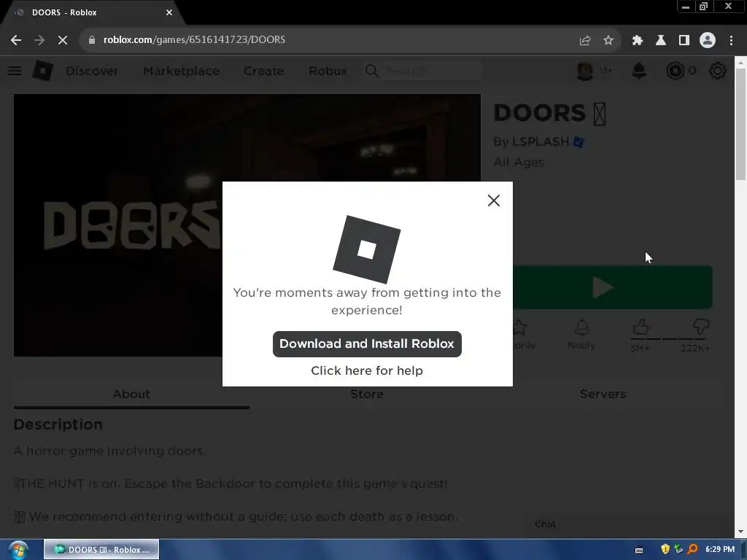The image size is (747, 560).
Task: Open Chrome profile avatar
Action: tap(708, 41)
